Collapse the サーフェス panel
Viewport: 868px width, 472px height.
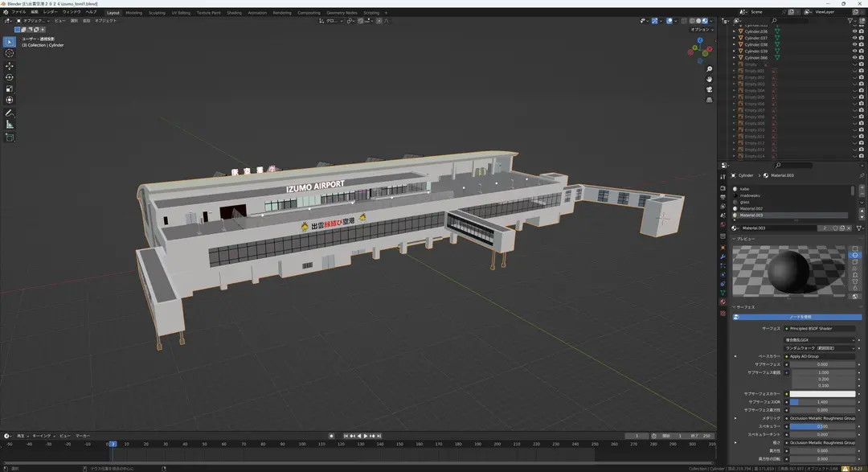(x=735, y=307)
